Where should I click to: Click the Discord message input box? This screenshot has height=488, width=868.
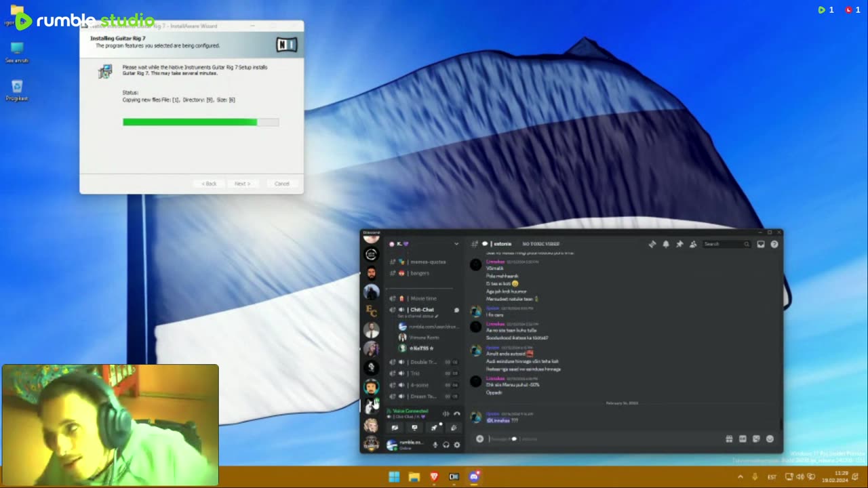click(x=604, y=439)
